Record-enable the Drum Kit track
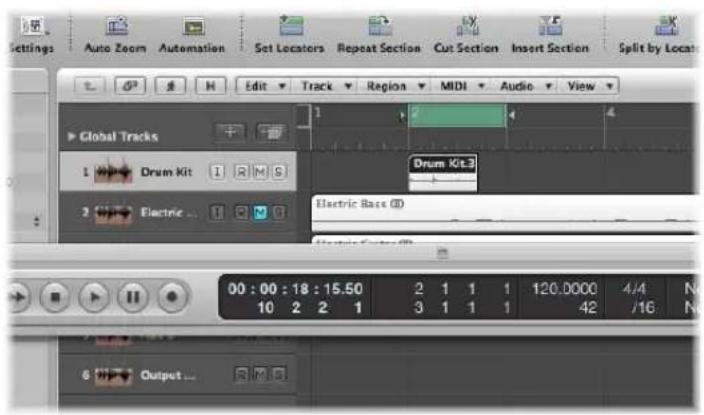This screenshot has height=415, width=704. coord(241,172)
